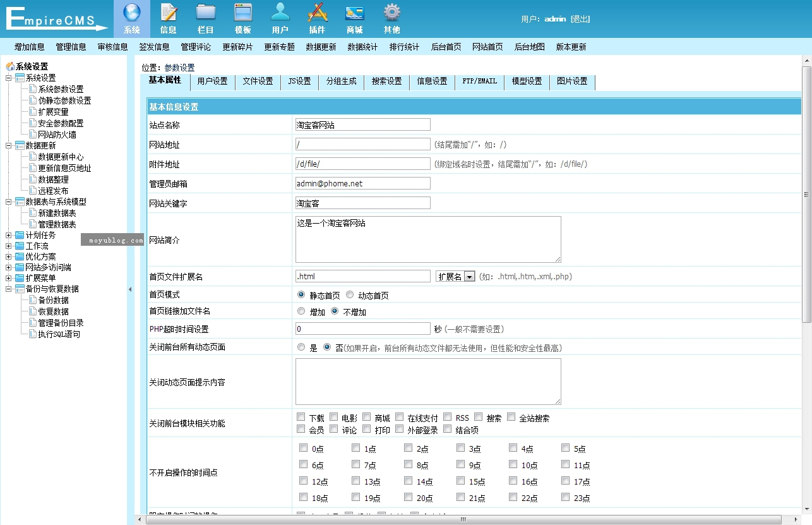812x525 pixels.
Task: Open the 版本更新 link
Action: (x=571, y=47)
